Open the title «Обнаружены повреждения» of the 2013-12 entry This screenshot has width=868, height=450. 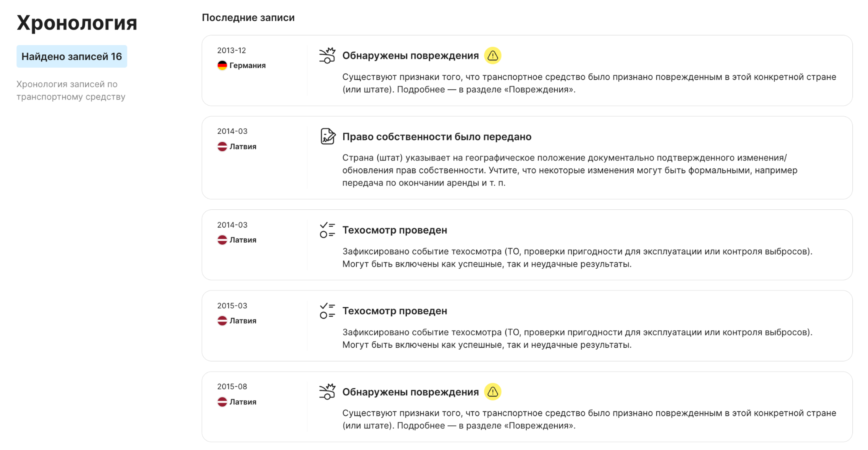click(410, 55)
